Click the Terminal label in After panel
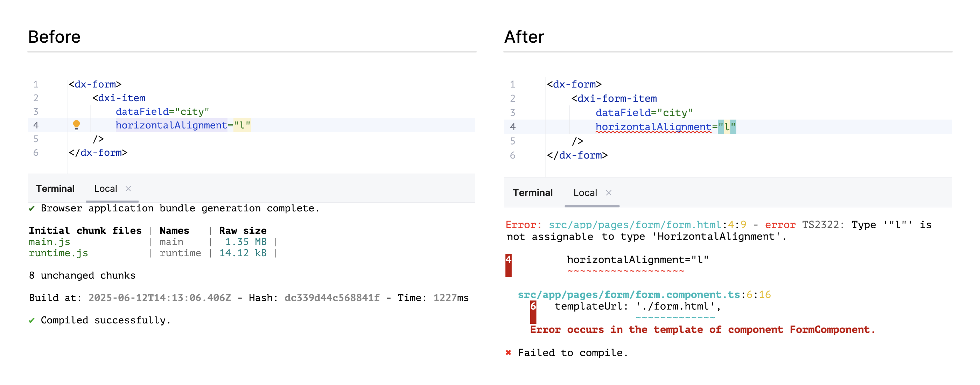Image resolution: width=980 pixels, height=385 pixels. [x=533, y=193]
